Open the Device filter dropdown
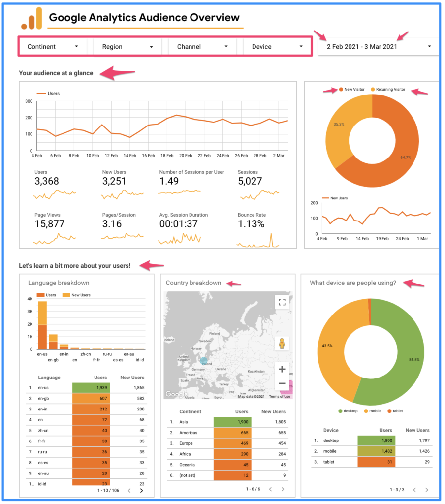The height and width of the screenshot is (504, 445). pyautogui.click(x=277, y=47)
